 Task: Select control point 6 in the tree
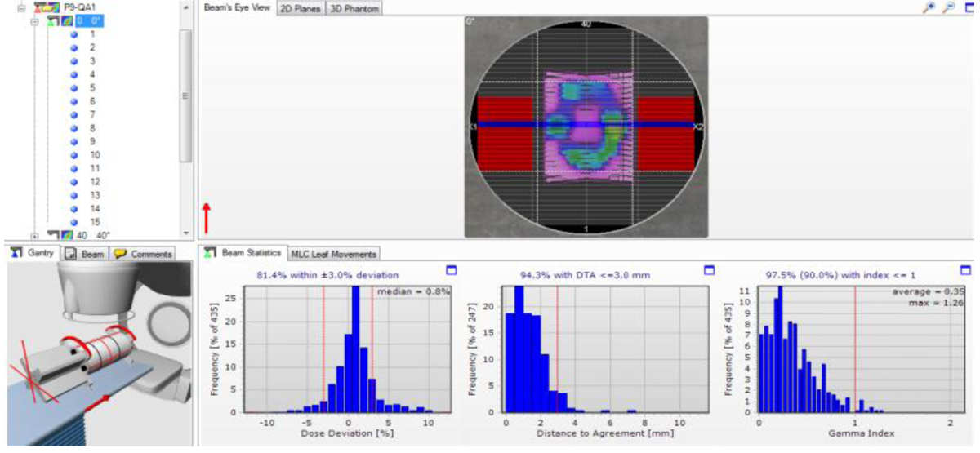click(x=93, y=101)
